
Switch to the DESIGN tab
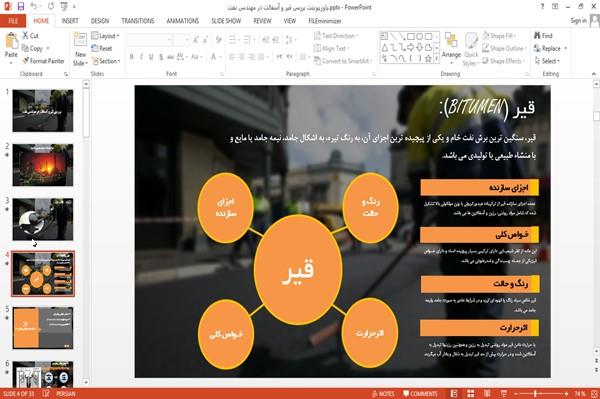(100, 21)
